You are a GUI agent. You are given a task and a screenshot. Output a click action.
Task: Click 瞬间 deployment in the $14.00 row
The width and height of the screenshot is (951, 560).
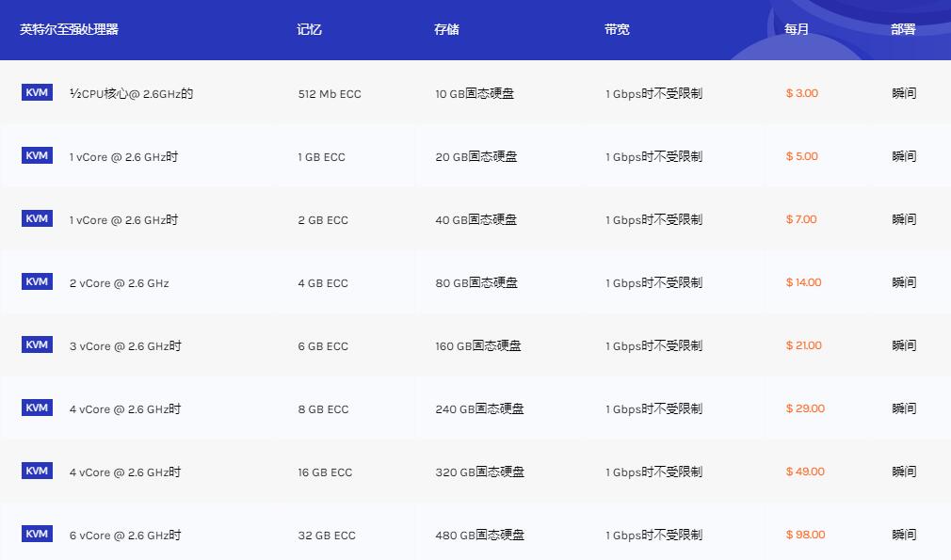(x=904, y=282)
